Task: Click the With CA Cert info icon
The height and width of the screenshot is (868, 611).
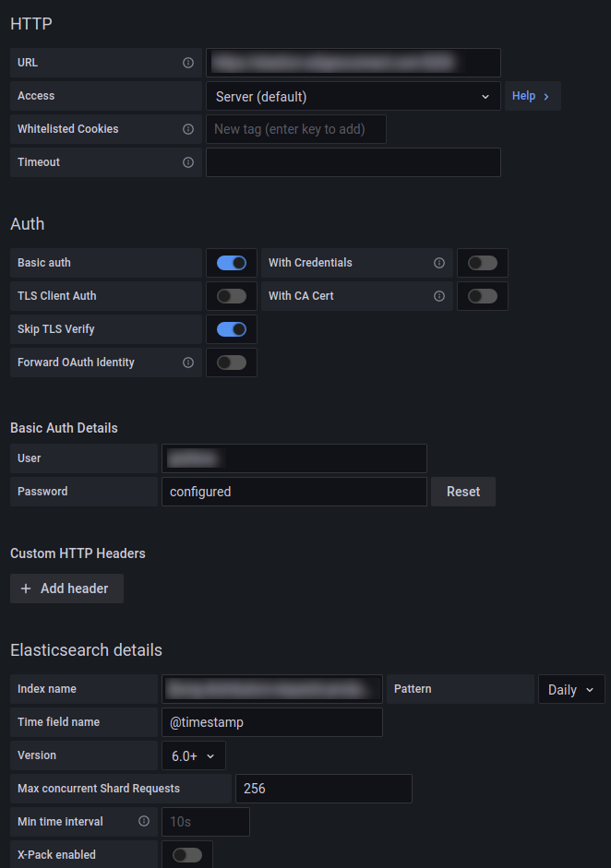Action: 438,296
